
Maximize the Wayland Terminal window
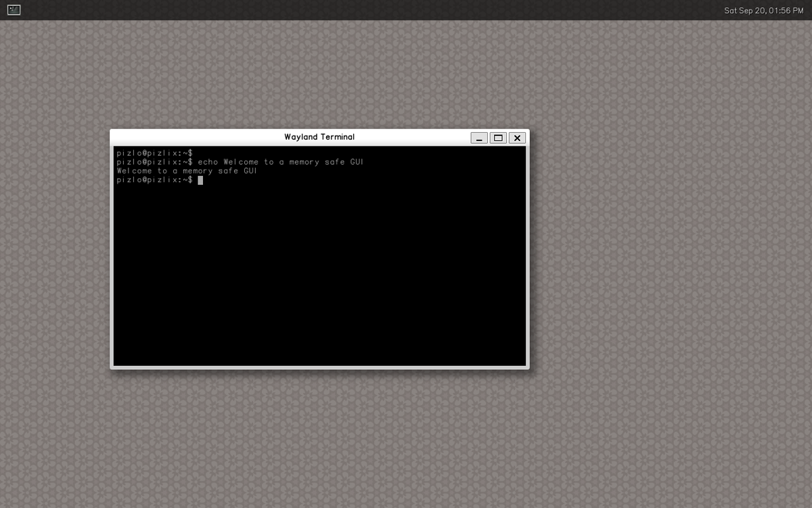tap(498, 137)
